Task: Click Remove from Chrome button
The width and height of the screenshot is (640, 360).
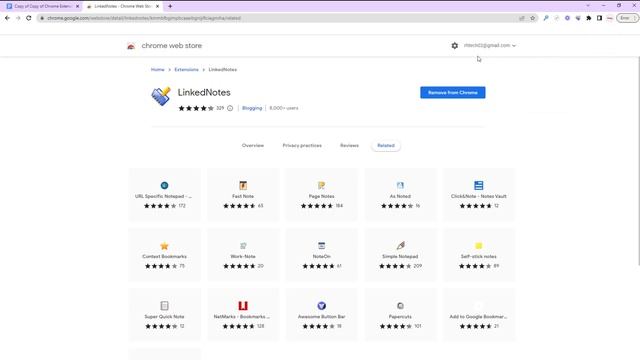Action: [x=453, y=93]
